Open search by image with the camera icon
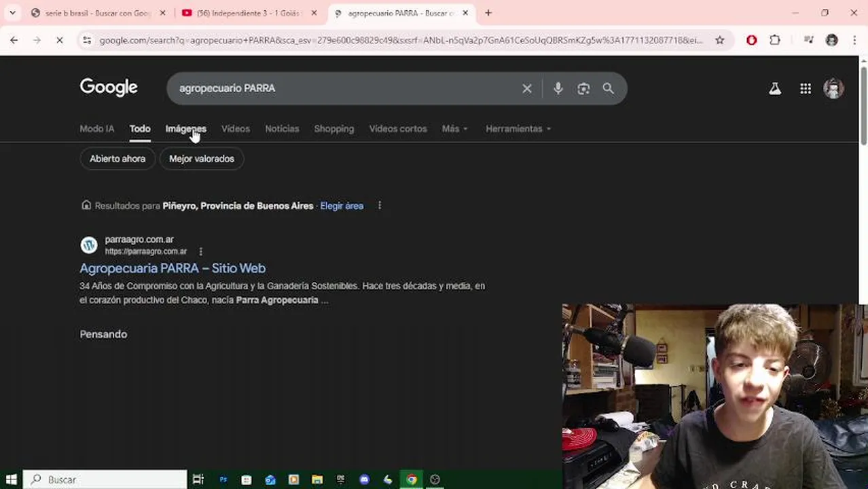Screen dimensions: 868x489 point(583,88)
